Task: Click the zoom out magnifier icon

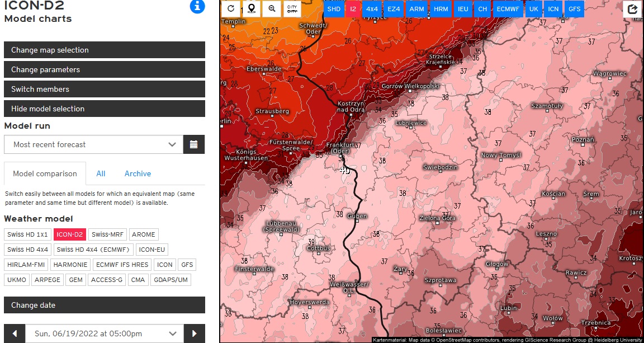Action: [272, 9]
